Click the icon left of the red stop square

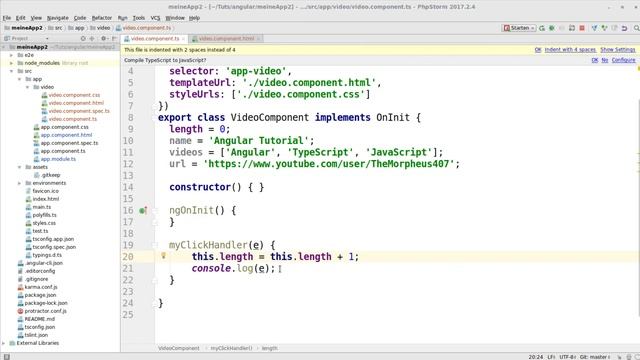click(x=572, y=28)
